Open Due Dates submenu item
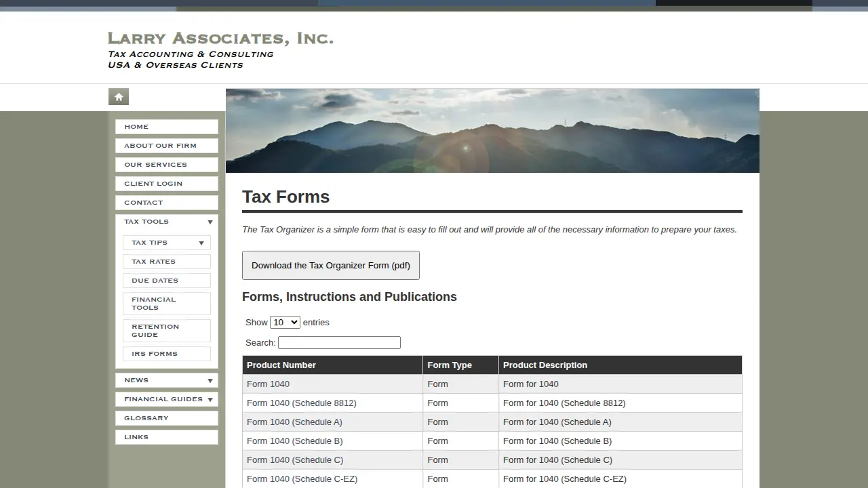This screenshot has height=488, width=868. (167, 281)
